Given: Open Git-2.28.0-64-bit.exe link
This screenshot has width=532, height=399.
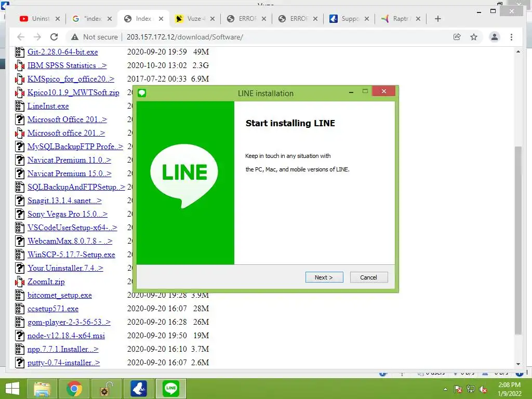Looking at the screenshot, I should point(62,52).
